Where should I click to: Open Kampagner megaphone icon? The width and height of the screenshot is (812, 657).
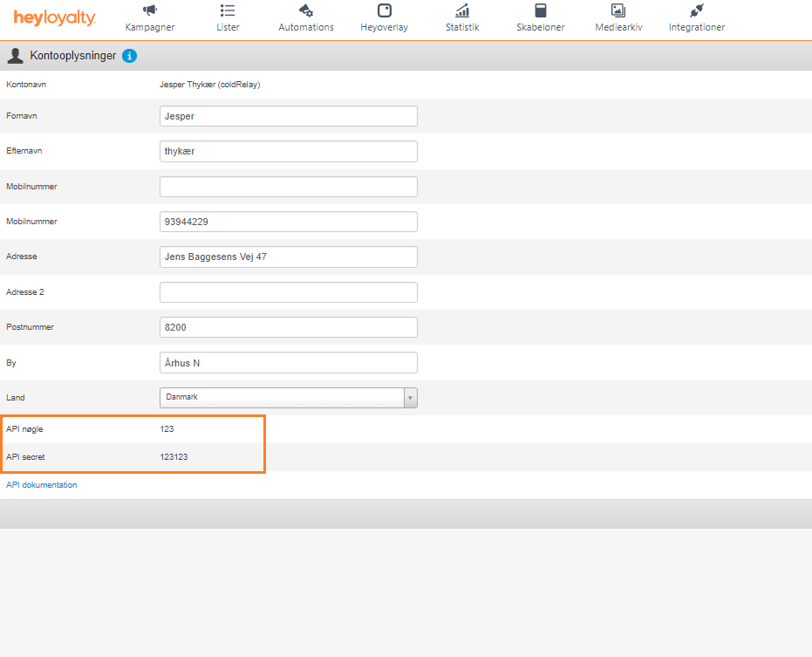point(150,10)
